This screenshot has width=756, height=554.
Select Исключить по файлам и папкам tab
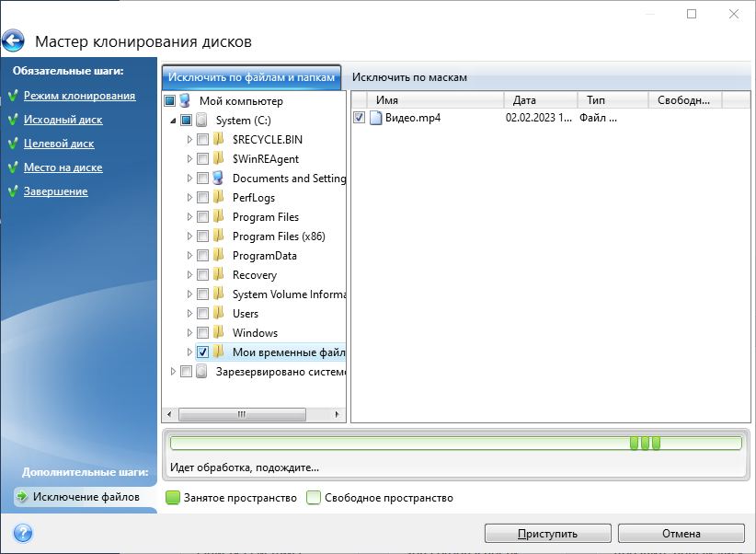tap(253, 77)
